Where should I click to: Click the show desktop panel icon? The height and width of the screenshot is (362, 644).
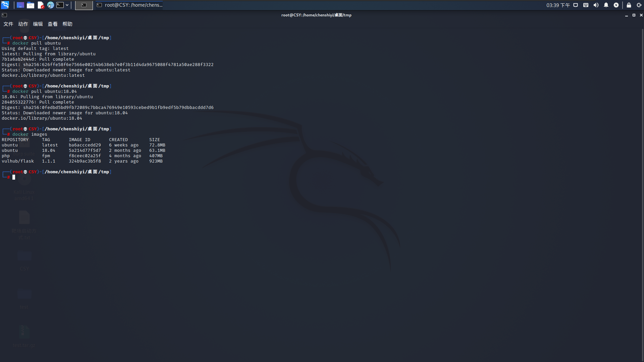[x=20, y=5]
